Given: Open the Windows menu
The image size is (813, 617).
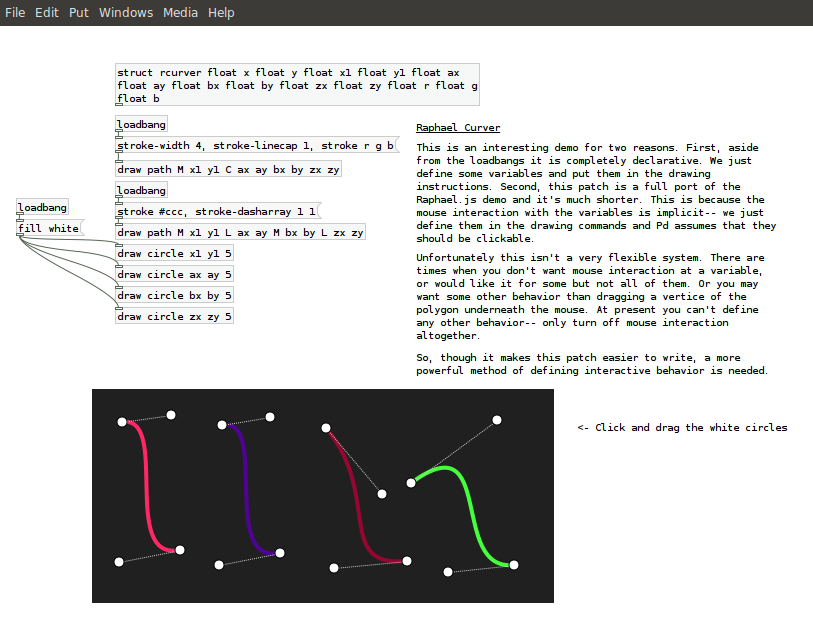Looking at the screenshot, I should click(x=126, y=13).
